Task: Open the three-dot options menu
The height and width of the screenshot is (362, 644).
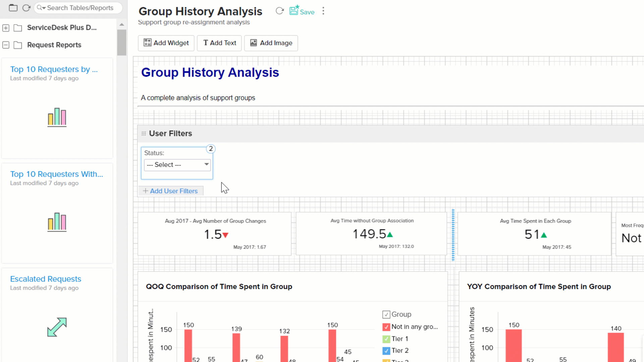Action: (x=323, y=11)
